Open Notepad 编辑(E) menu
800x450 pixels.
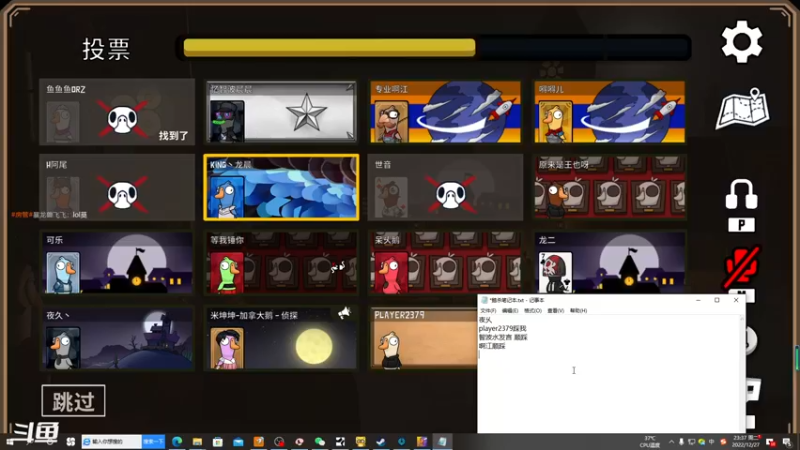510,311
